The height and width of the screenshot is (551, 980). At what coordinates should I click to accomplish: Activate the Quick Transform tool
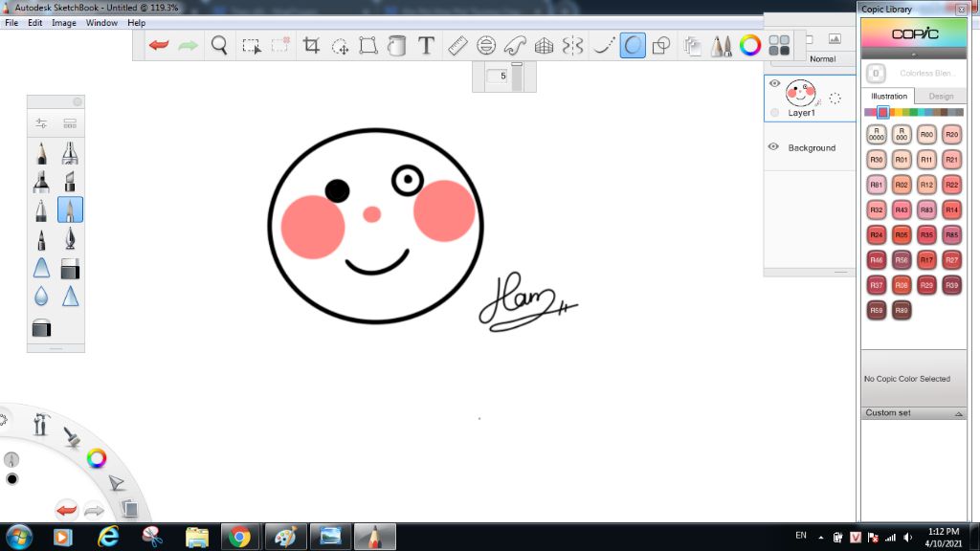tap(340, 46)
